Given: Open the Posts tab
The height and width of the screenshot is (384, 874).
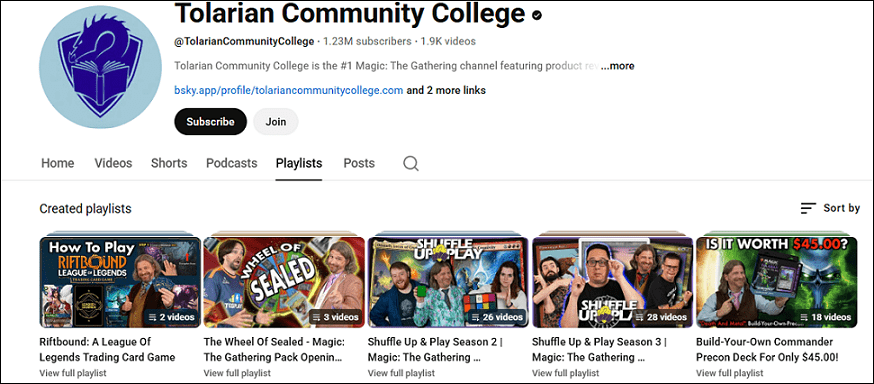Looking at the screenshot, I should pos(359,163).
